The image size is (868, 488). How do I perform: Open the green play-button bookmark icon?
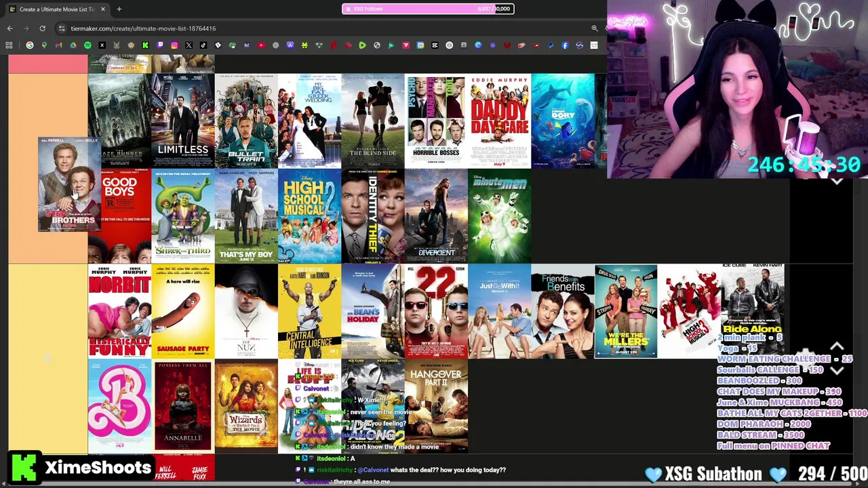tap(362, 45)
